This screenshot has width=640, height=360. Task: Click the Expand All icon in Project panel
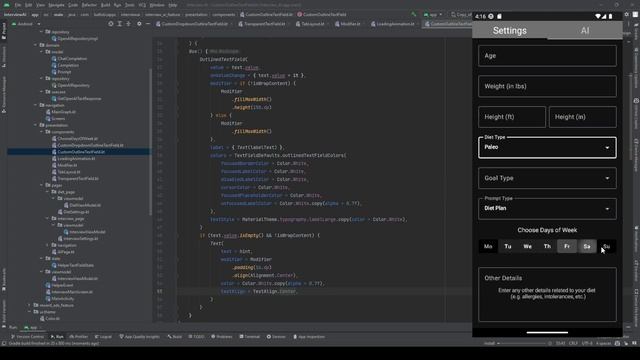click(120, 24)
